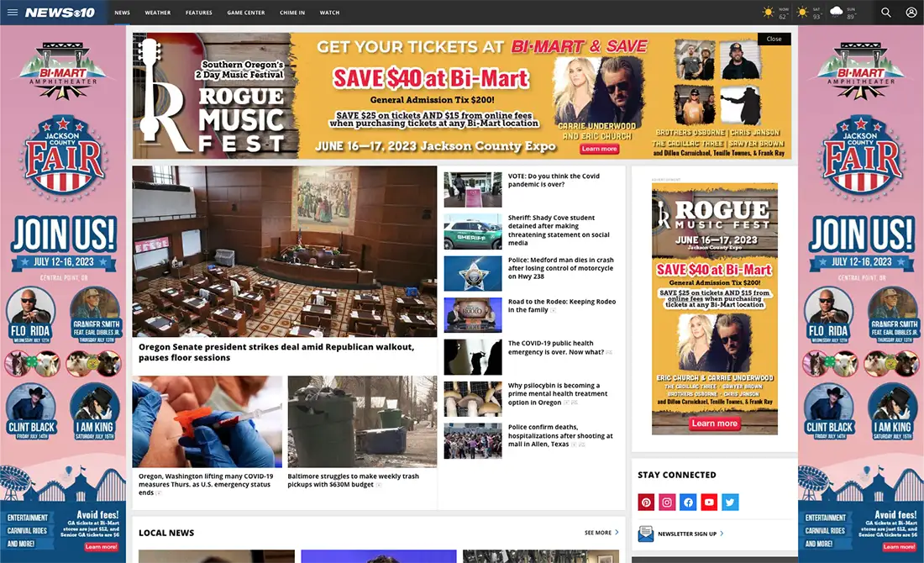This screenshot has height=563, width=924.
Task: Open the Game Center menu item
Action: pyautogui.click(x=246, y=13)
